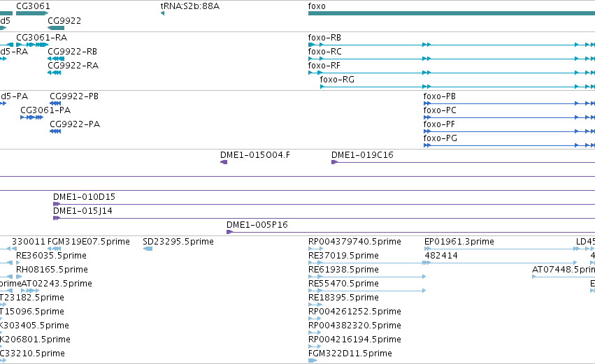Click the RP004379740.5prime EST label
Image resolution: width=595 pixels, height=364 pixels.
(354, 242)
